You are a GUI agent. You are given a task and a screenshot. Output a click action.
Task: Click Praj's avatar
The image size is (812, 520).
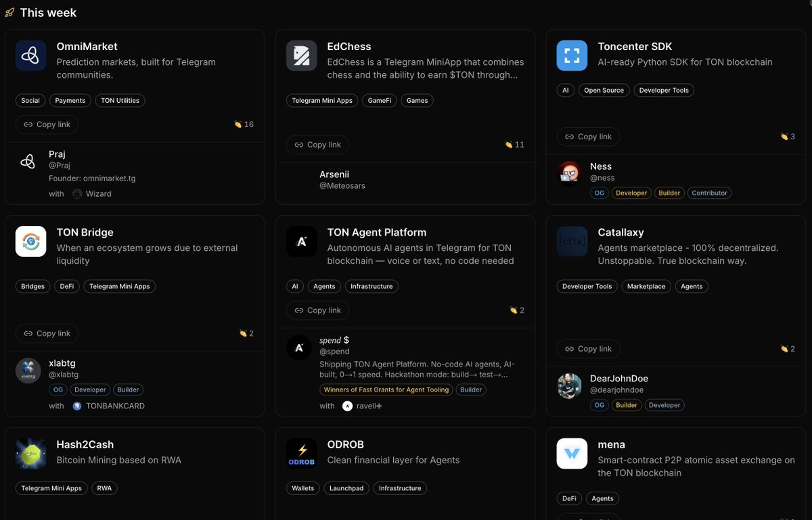click(x=28, y=162)
